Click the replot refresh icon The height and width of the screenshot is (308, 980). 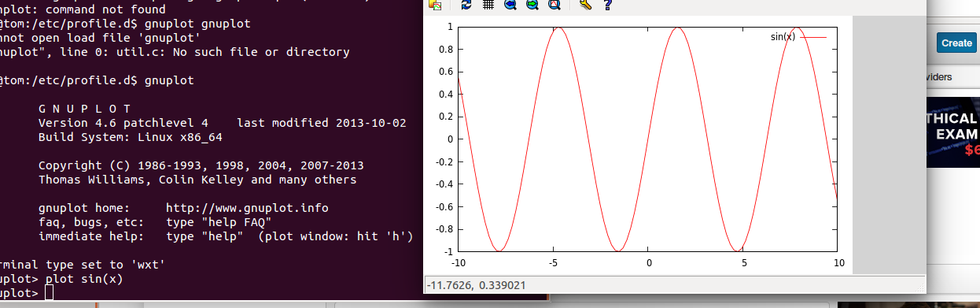point(466,5)
